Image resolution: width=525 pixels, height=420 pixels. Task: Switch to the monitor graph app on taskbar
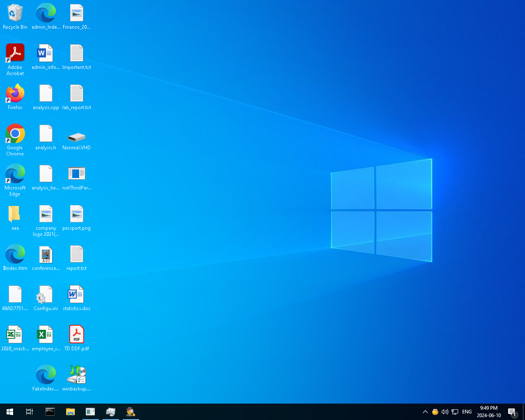click(111, 412)
